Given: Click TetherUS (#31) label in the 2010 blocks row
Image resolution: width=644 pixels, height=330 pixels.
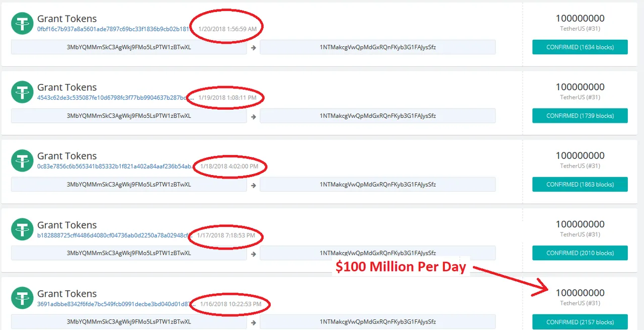Looking at the screenshot, I should 580,234.
